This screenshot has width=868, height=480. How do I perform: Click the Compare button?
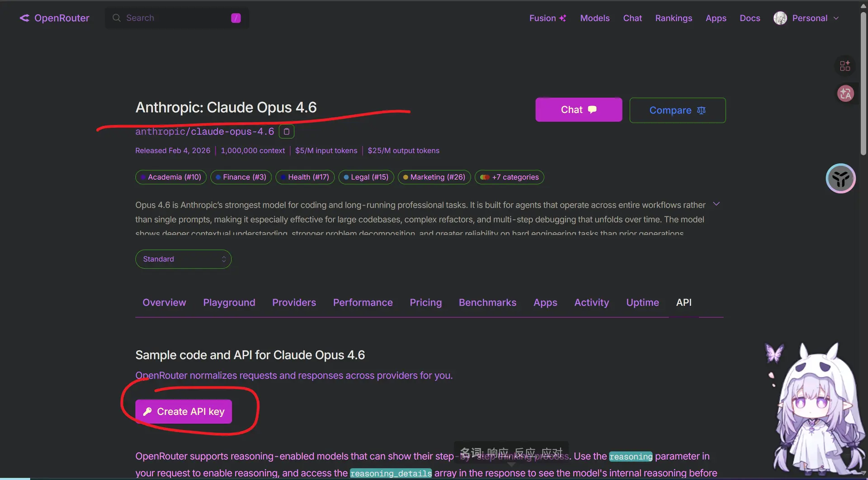tap(678, 110)
